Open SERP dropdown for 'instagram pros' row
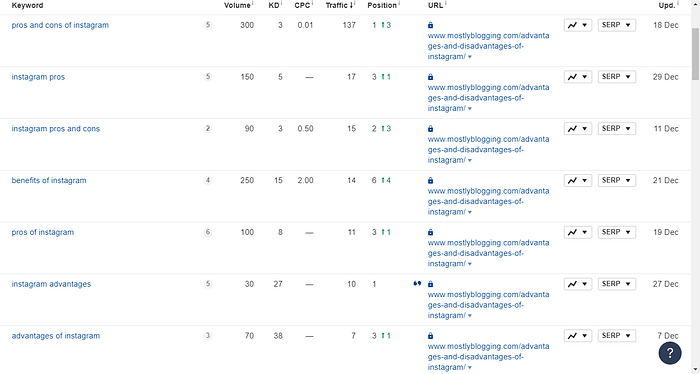 (x=617, y=77)
